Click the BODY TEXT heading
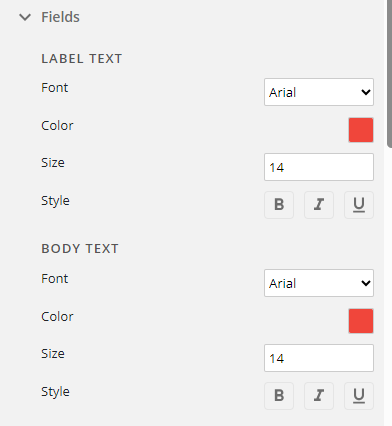The image size is (392, 426). [x=80, y=249]
